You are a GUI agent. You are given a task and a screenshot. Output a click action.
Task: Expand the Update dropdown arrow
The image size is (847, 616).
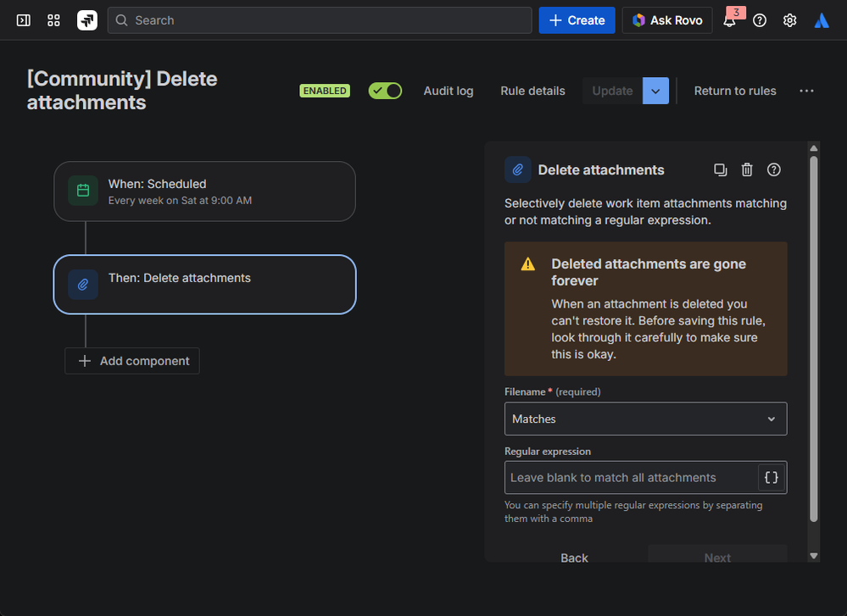655,91
